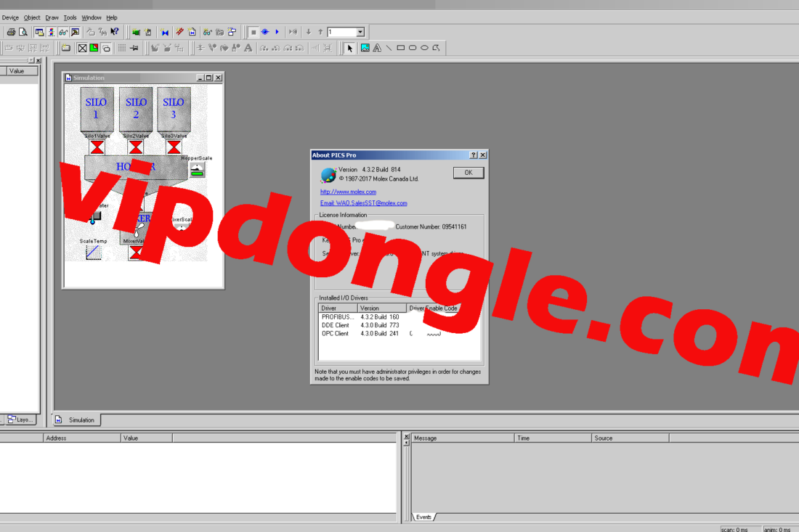Select the Line drawing tool
Viewport: 799px width, 532px height.
[x=388, y=48]
